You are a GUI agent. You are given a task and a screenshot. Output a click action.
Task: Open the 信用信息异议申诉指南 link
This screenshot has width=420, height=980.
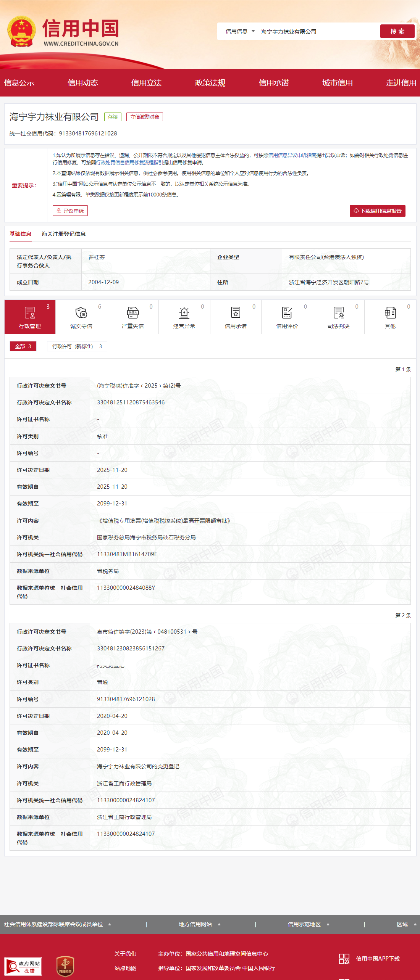(x=292, y=155)
